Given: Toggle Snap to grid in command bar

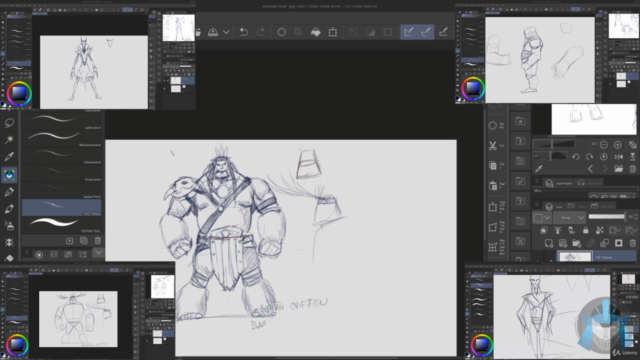Looking at the screenshot, I should pyautogui.click(x=443, y=32).
